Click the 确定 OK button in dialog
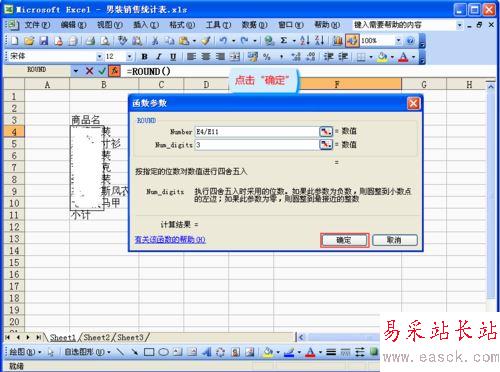This screenshot has height=372, width=500. coord(345,240)
